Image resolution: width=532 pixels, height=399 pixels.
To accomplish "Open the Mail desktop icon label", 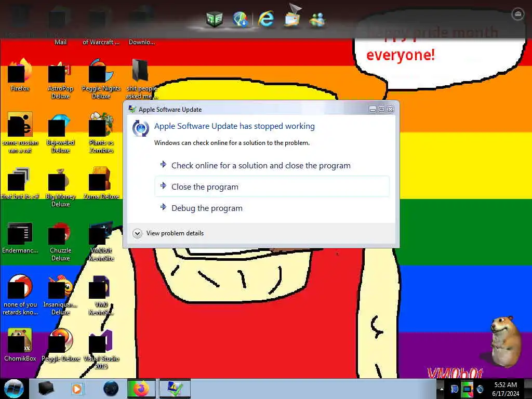I will pyautogui.click(x=60, y=42).
